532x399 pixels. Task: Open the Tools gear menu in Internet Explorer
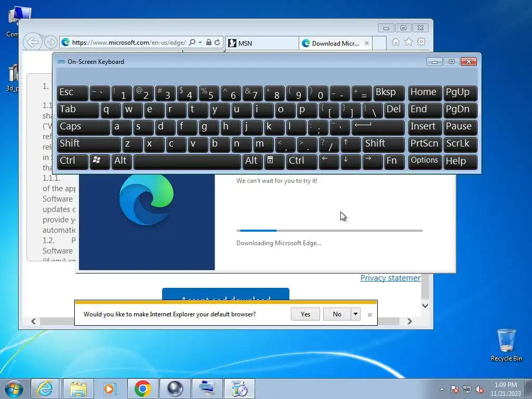point(421,42)
